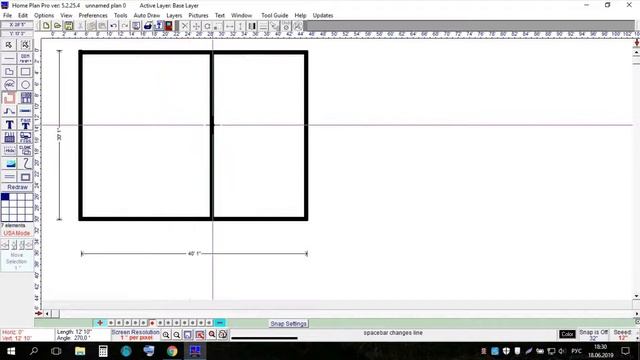Viewport: 640px width, 360px height.
Task: Click the toolbar X delete icon
Action: tap(185, 26)
